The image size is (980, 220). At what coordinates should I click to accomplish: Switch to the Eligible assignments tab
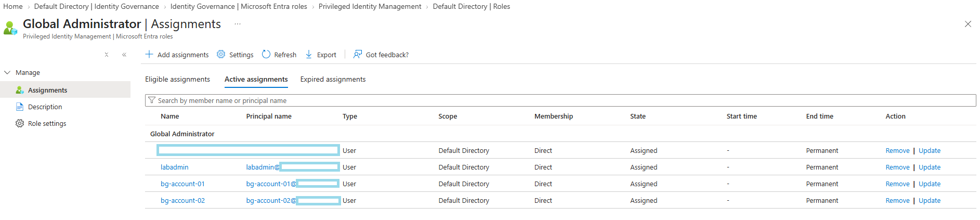177,79
